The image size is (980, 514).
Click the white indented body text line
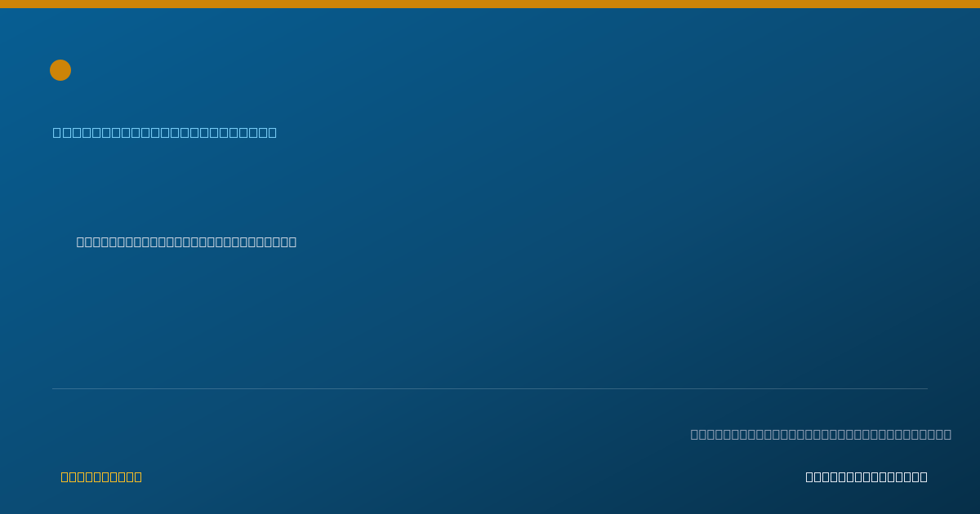pyautogui.click(x=186, y=241)
